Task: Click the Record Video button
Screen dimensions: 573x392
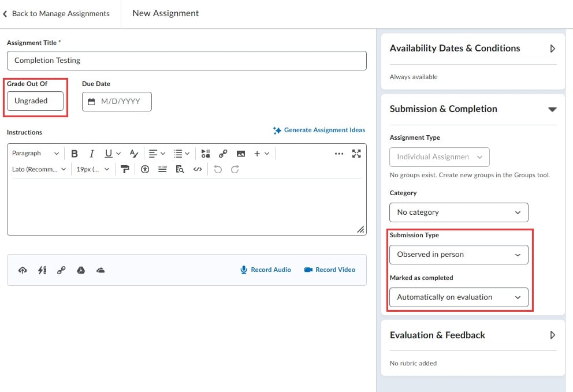Action: 330,270
